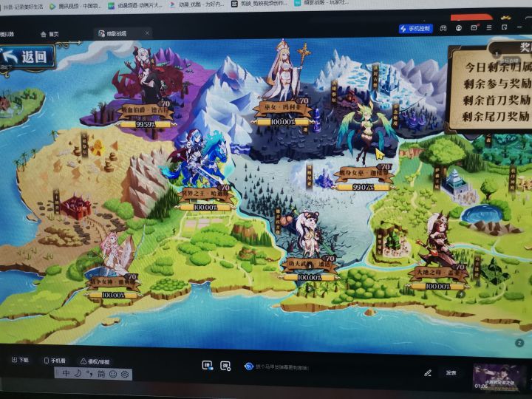Click the 剩余参与奖励 text line
The image size is (532, 399).
point(497,83)
